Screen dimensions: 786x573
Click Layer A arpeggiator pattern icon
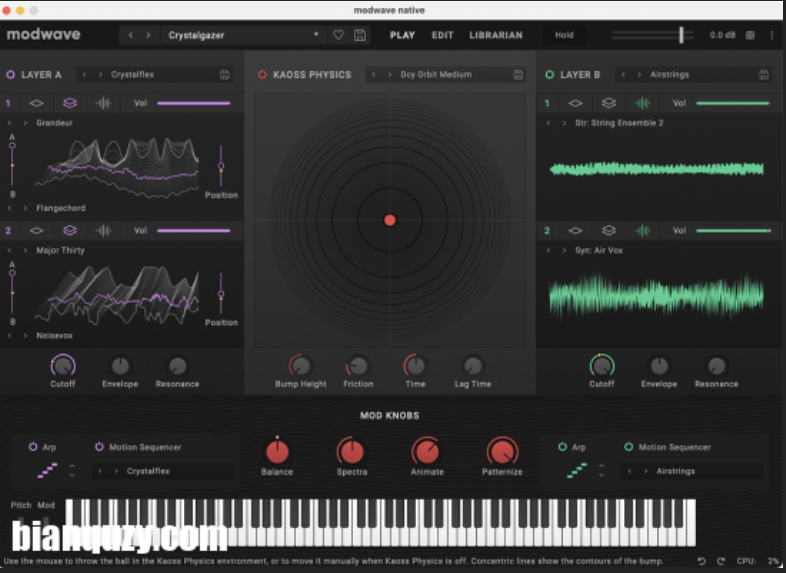48,470
